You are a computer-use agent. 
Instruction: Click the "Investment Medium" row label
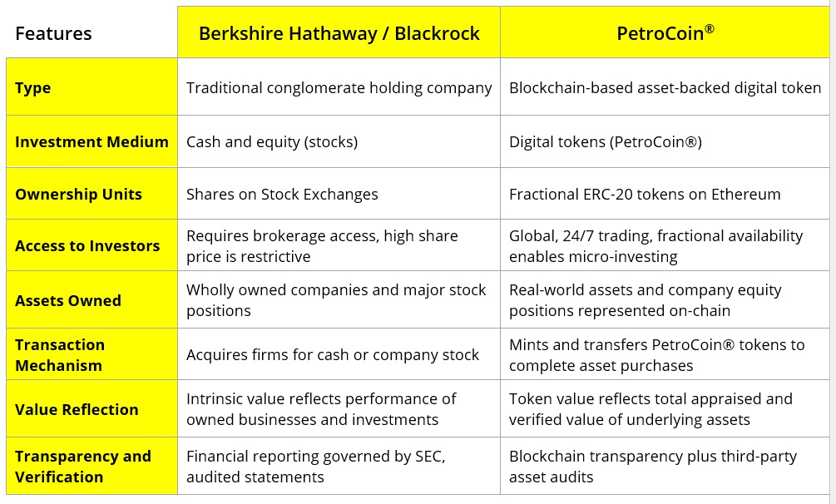pos(92,142)
